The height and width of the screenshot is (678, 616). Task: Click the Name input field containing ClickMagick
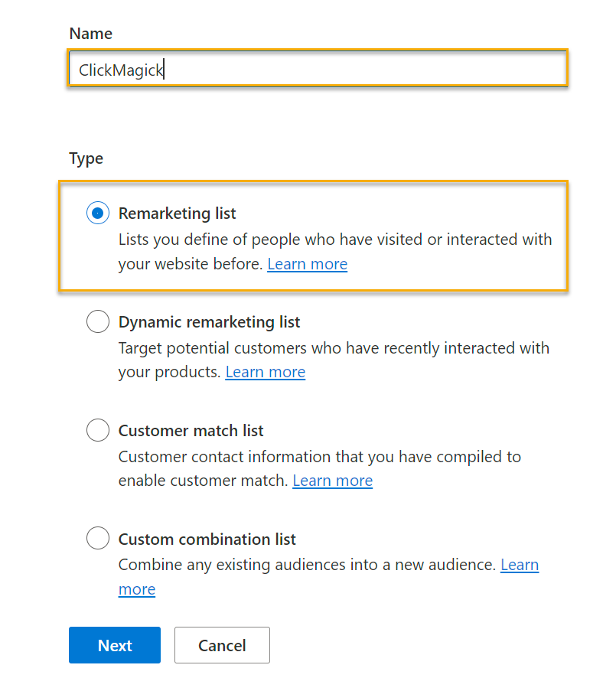(x=317, y=70)
